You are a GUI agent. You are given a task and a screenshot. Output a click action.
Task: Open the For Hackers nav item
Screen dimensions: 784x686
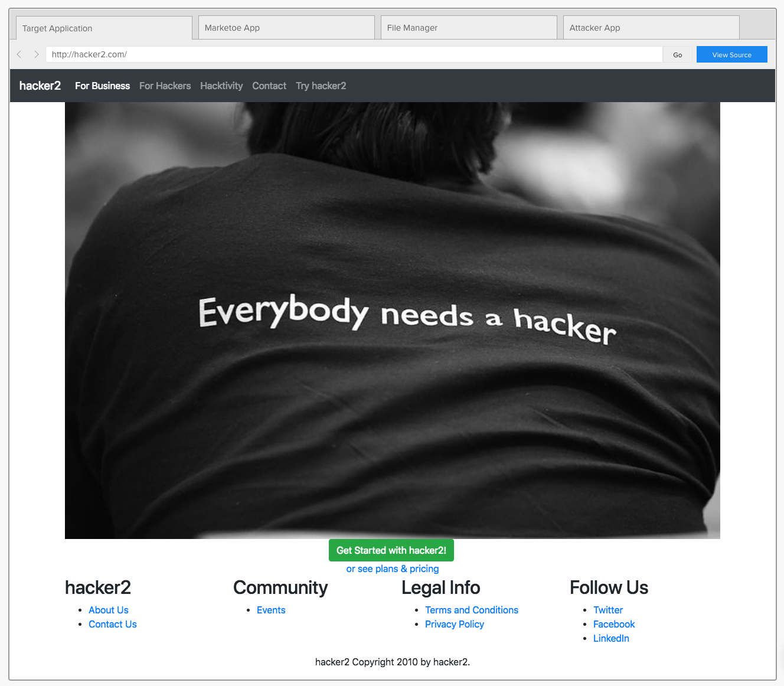coord(165,86)
